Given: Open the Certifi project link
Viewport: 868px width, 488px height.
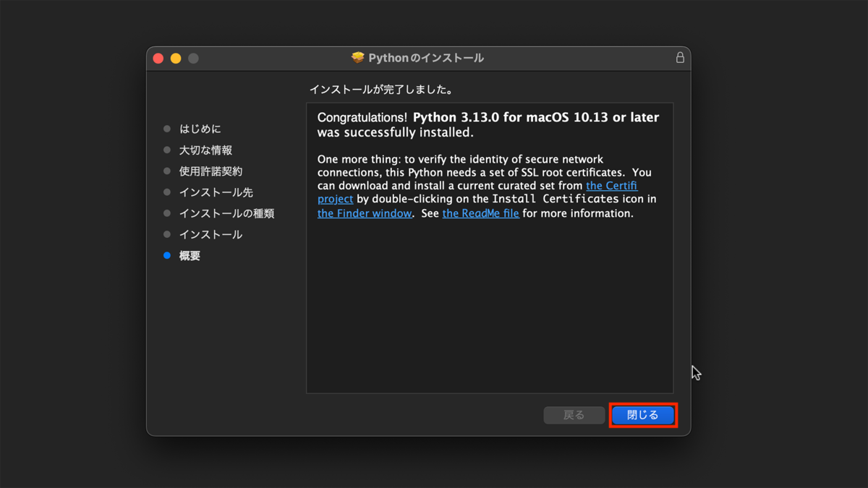Looking at the screenshot, I should (612, 186).
